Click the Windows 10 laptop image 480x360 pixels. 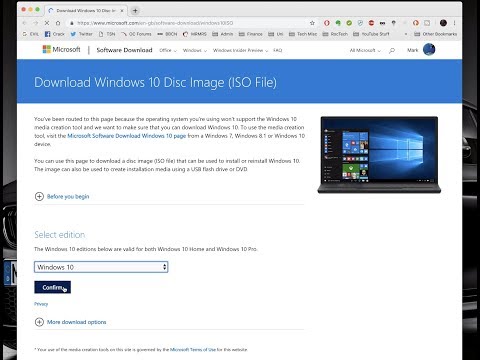[x=379, y=155]
